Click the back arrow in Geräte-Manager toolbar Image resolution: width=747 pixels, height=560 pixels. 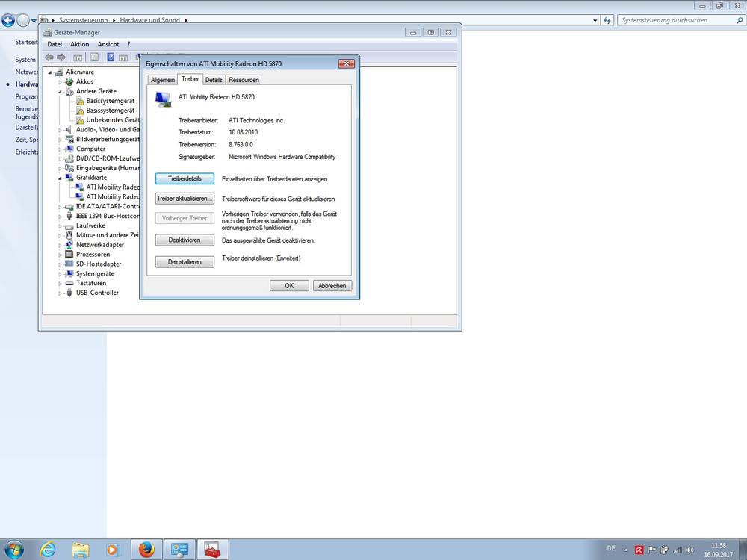point(49,57)
